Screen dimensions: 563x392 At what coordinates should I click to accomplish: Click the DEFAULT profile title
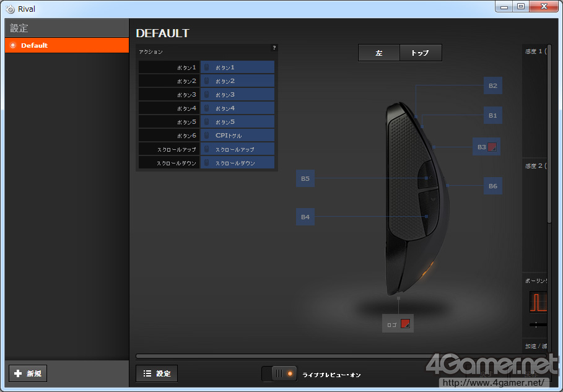coord(163,33)
